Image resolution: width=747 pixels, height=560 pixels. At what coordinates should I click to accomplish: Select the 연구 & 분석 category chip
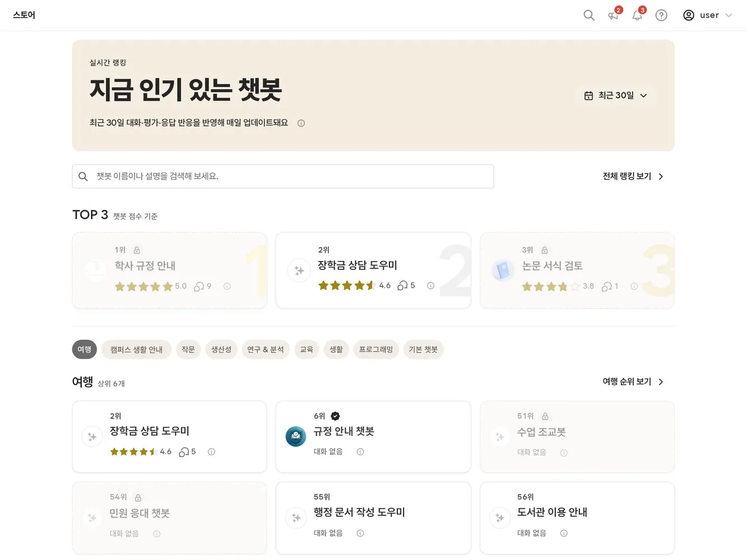click(x=266, y=349)
